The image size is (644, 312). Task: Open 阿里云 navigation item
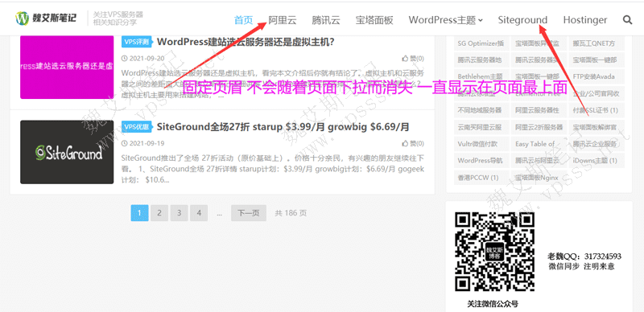point(283,20)
